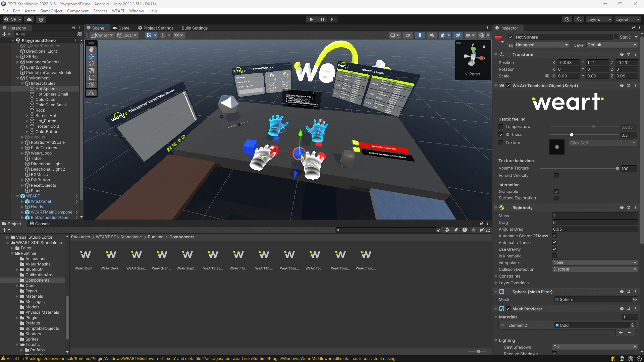The image size is (644, 362).
Task: Click the Mass input field
Action: click(x=595, y=216)
